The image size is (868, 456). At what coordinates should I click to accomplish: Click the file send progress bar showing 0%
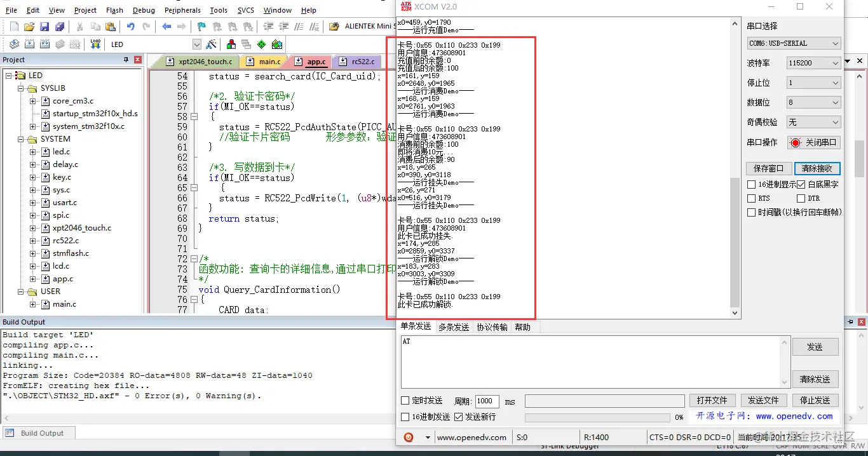[597, 417]
